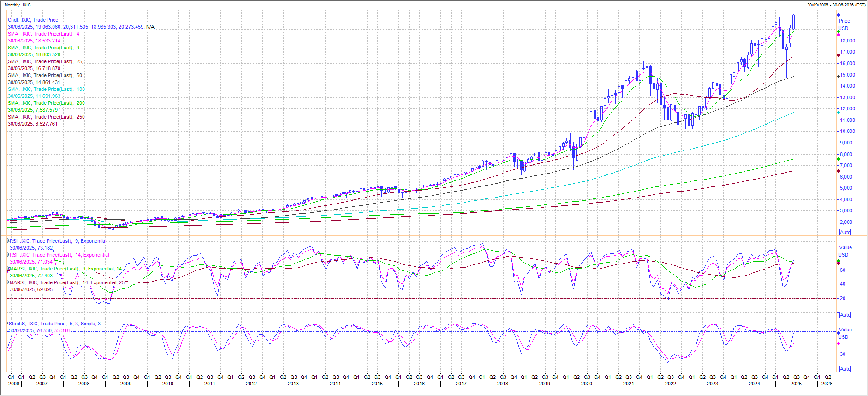The height and width of the screenshot is (396, 868).
Task: Select the SMA 250 legend label
Action: (x=46, y=117)
